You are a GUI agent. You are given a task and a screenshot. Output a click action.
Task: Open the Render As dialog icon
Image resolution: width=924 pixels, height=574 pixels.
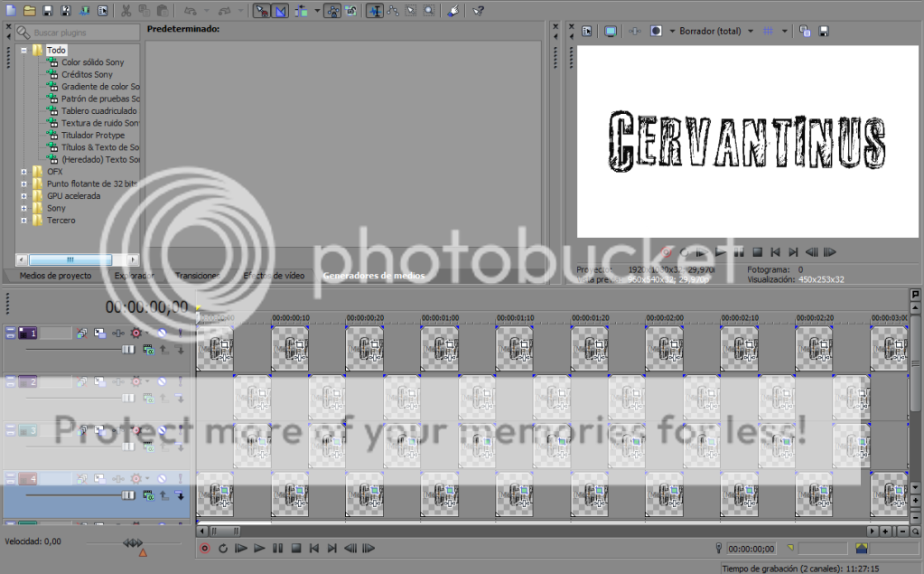coord(84,11)
